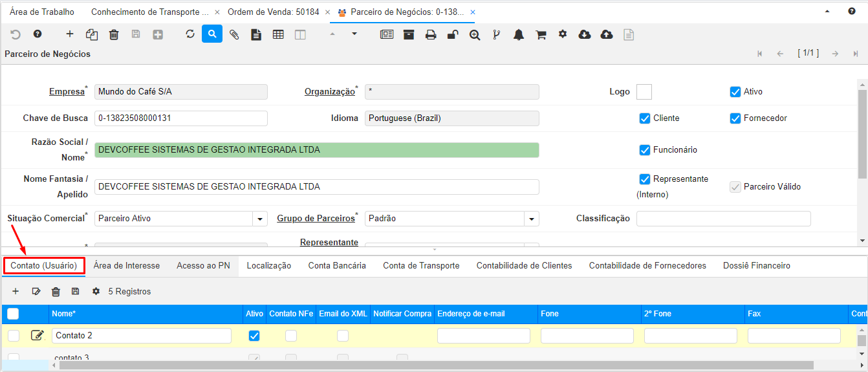Click the Nome Fantasia input field
Viewport: 868px width, 372px height.
(x=317, y=187)
